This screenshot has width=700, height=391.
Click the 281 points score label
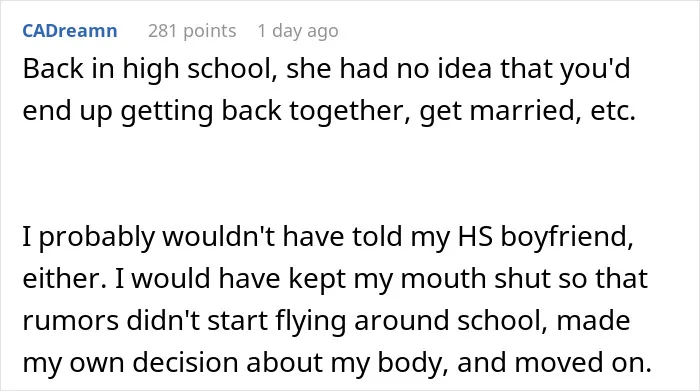point(192,31)
